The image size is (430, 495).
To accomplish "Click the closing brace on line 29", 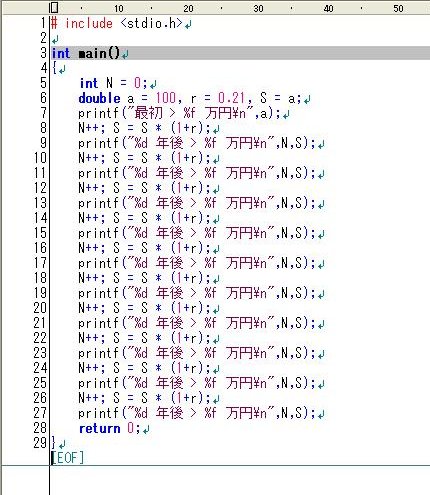I will (54, 443).
